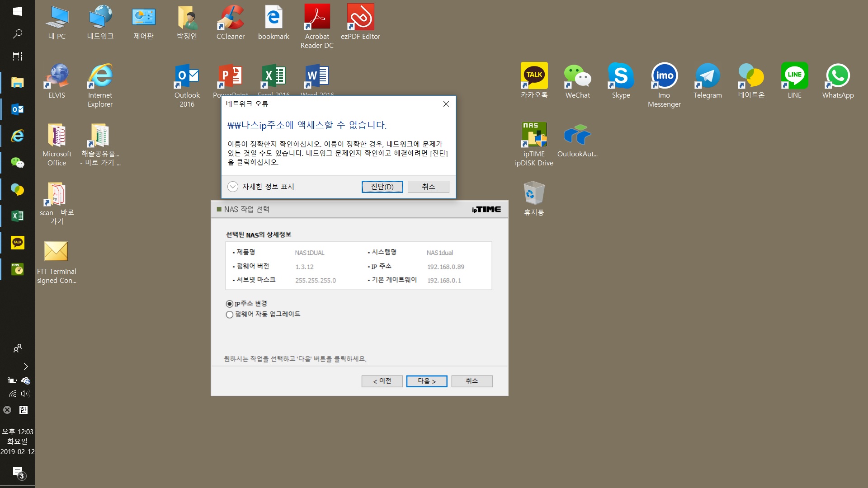Open the ezPDF Editor shortcut
This screenshot has height=488, width=868.
(360, 22)
